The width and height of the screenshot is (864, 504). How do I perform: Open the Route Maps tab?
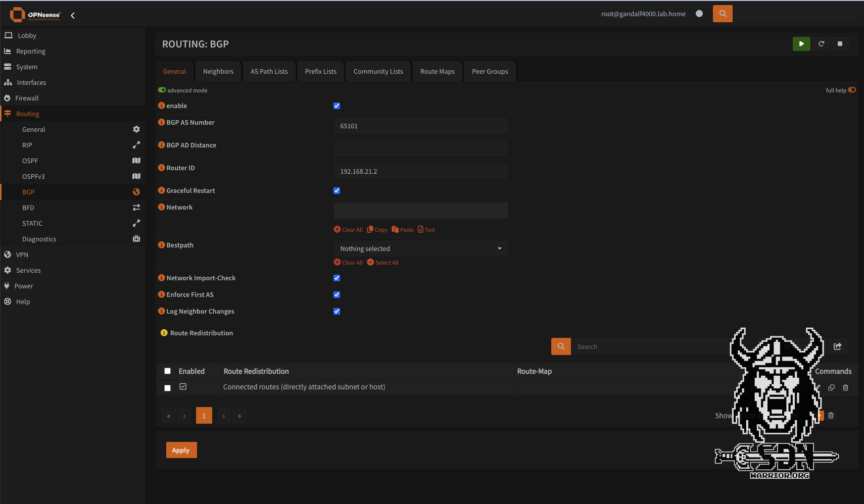point(437,72)
